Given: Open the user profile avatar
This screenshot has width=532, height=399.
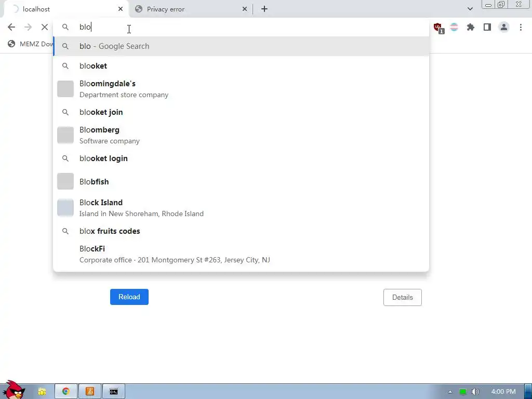Looking at the screenshot, I should click(504, 27).
